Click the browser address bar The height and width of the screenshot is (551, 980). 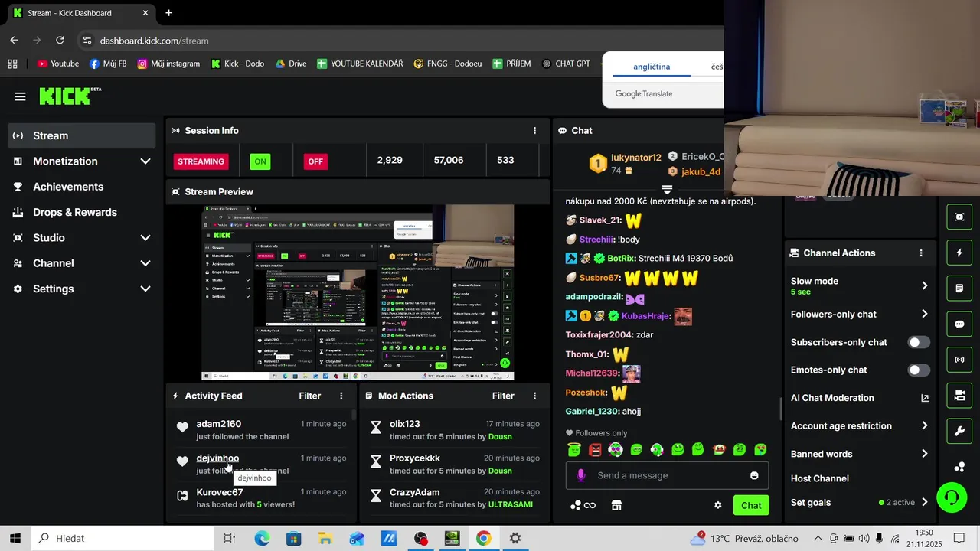398,41
